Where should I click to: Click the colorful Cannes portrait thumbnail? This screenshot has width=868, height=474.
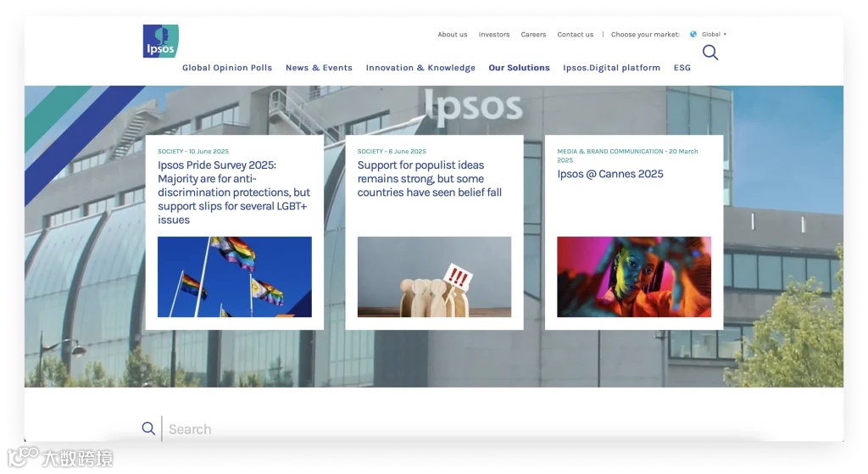(634, 277)
